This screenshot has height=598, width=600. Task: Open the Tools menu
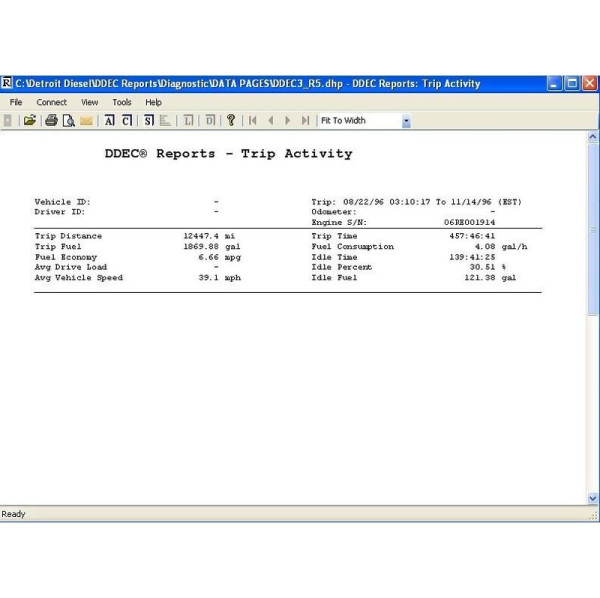tap(121, 102)
